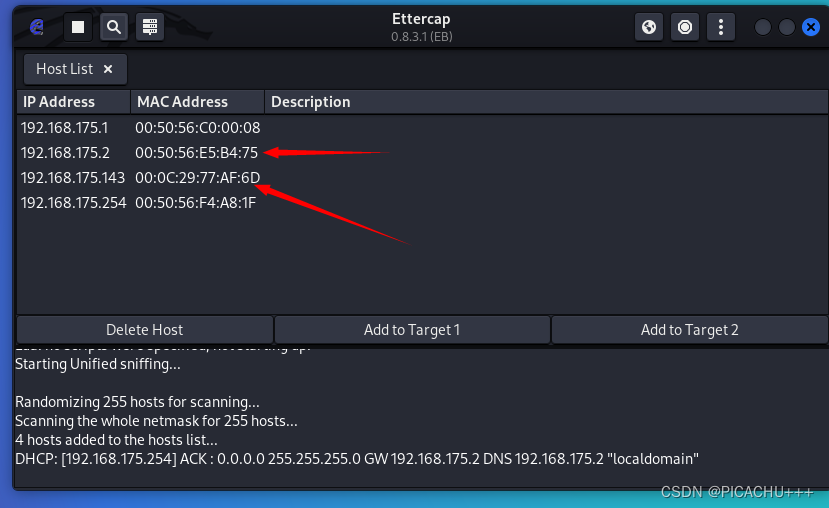This screenshot has height=508, width=829.
Task: Select the Host List tab
Action: (64, 69)
